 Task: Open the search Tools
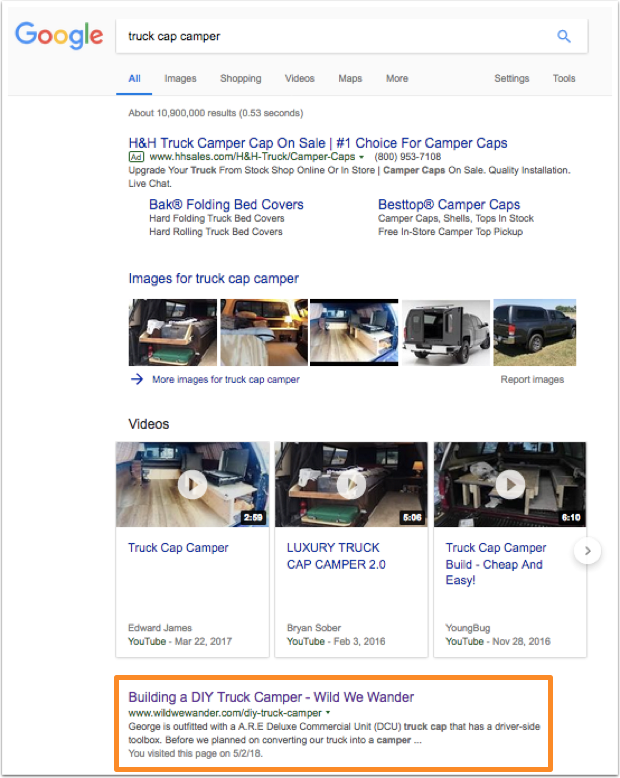click(564, 78)
